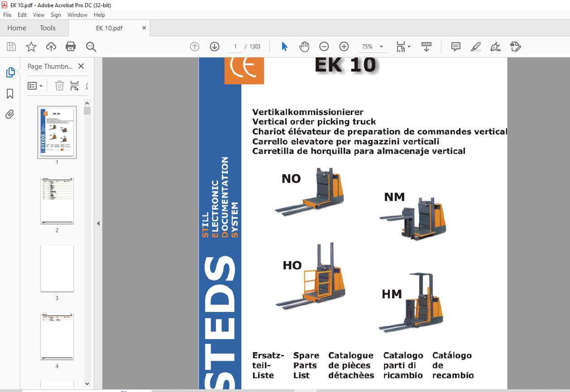Bookmark file with star icon
Image resolution: width=570 pixels, height=392 pixels.
31,47
